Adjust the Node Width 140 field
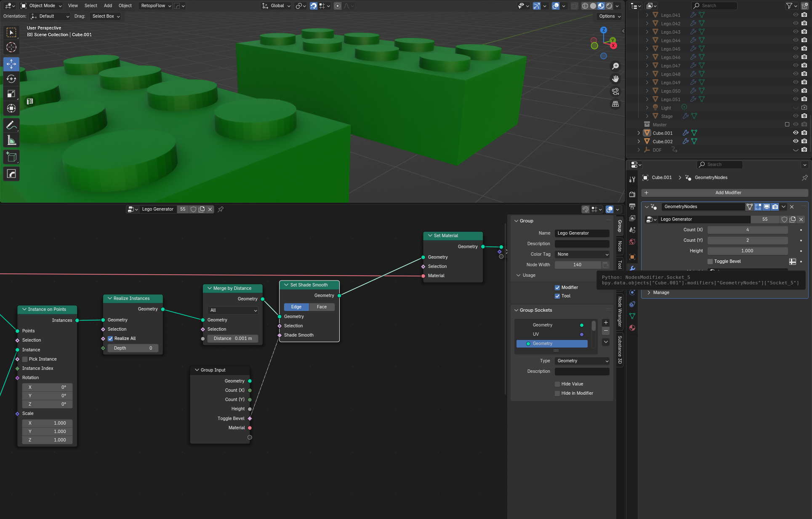 pyautogui.click(x=578, y=265)
